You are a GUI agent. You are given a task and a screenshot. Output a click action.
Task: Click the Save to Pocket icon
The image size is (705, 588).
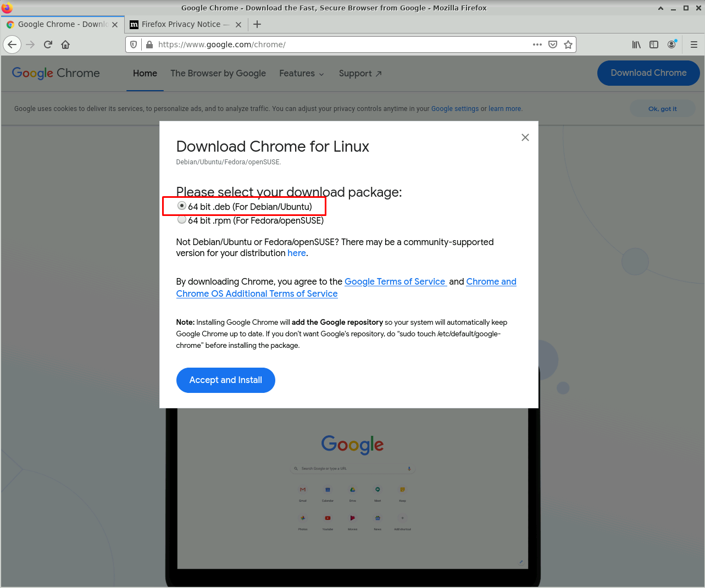point(553,45)
